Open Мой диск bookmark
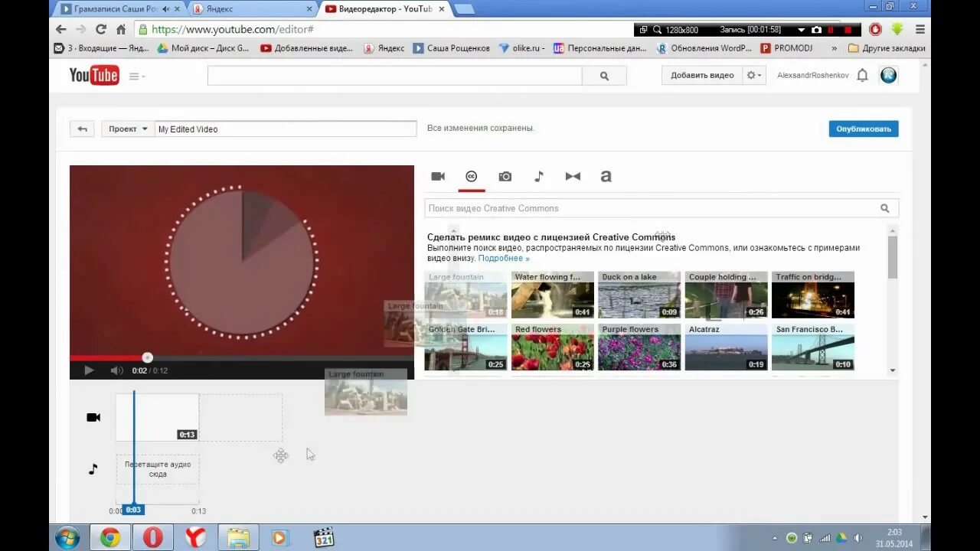This screenshot has width=980, height=551. pyautogui.click(x=203, y=48)
